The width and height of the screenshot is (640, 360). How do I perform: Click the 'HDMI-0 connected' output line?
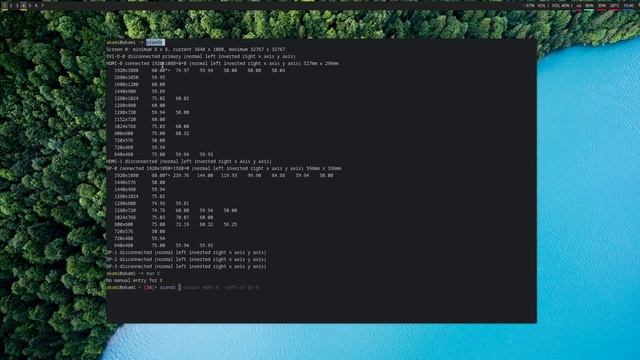click(x=222, y=63)
